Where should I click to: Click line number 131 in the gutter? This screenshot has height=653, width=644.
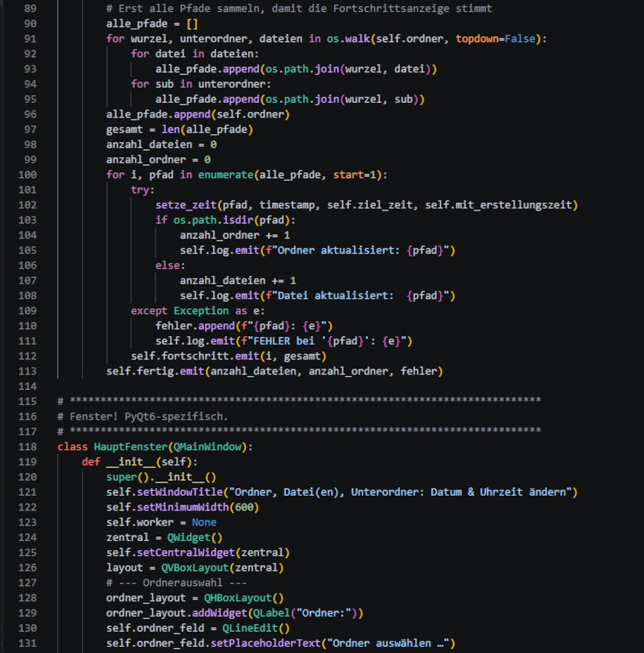[28, 643]
